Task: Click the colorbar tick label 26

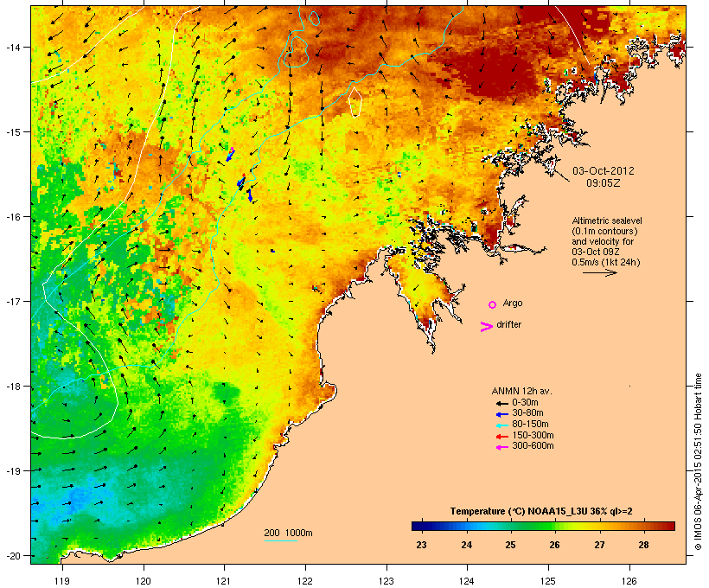Action: click(x=554, y=545)
